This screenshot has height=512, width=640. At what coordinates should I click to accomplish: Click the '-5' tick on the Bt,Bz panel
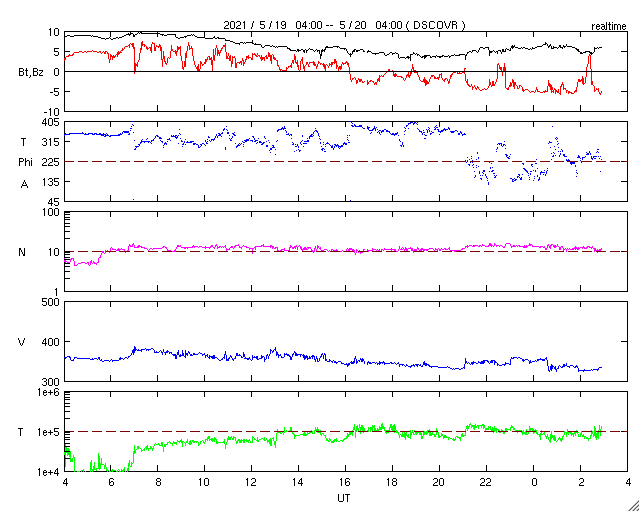[x=54, y=92]
